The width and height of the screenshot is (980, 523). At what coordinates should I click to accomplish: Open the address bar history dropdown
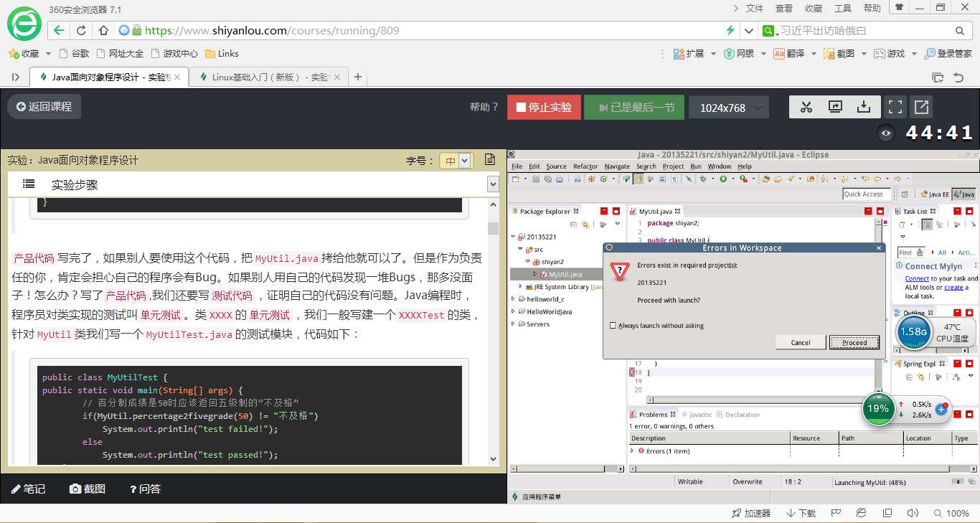click(750, 31)
